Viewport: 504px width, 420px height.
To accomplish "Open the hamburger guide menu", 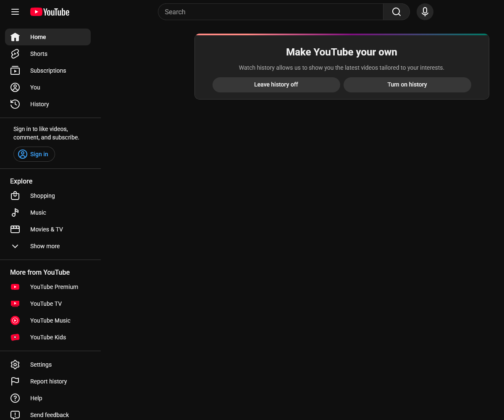I will (x=15, y=12).
